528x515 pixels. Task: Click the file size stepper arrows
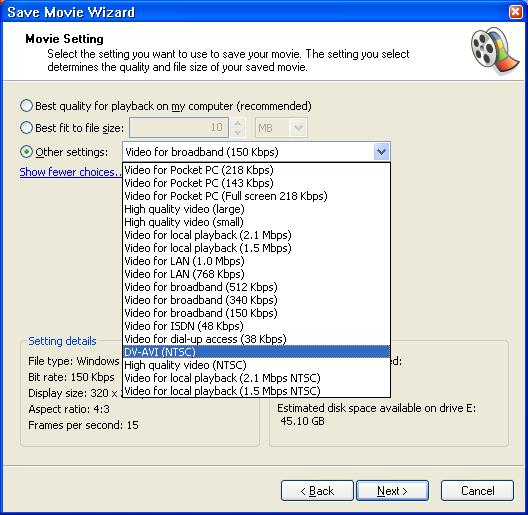coord(238,128)
